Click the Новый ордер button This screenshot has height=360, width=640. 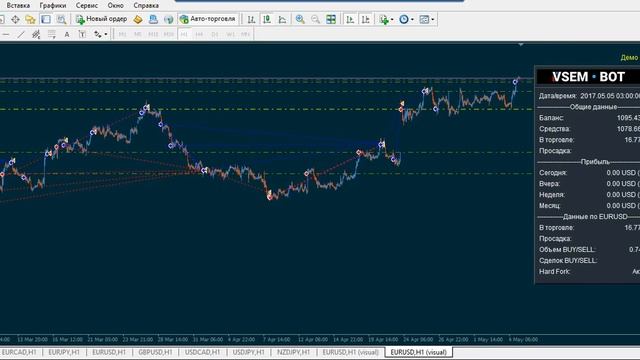[x=102, y=19]
